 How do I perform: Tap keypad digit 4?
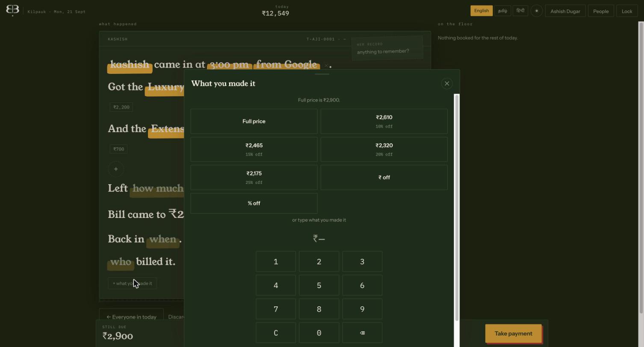click(x=276, y=285)
